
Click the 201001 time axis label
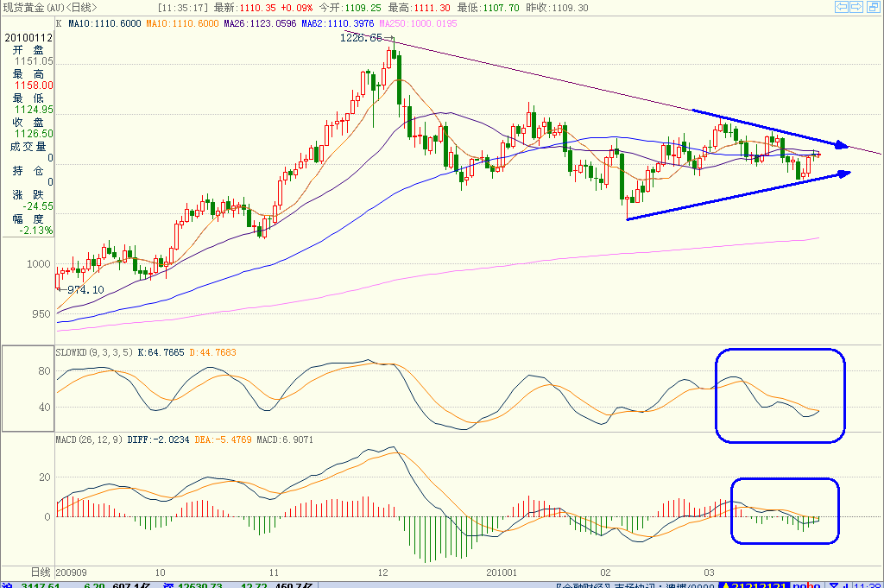coord(502,572)
